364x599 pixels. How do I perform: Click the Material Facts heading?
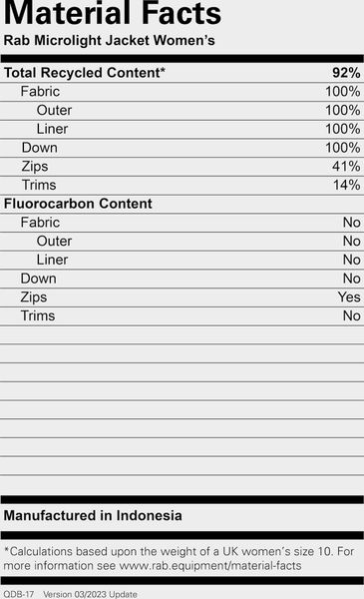[x=113, y=13]
